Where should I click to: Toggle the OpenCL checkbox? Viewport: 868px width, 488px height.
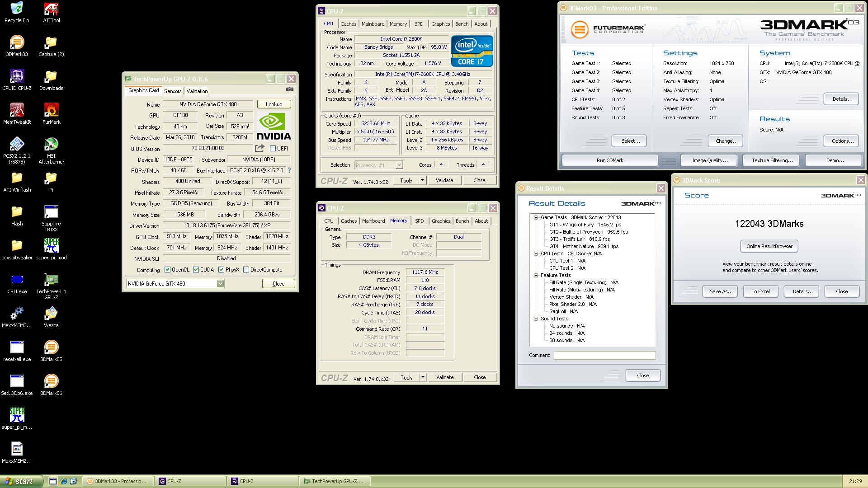point(167,270)
